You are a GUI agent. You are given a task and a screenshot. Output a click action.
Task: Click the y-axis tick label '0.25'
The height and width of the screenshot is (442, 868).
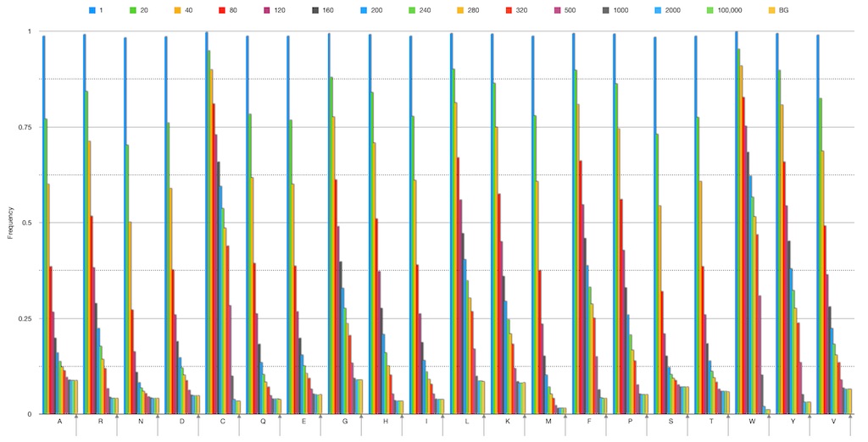[25, 318]
